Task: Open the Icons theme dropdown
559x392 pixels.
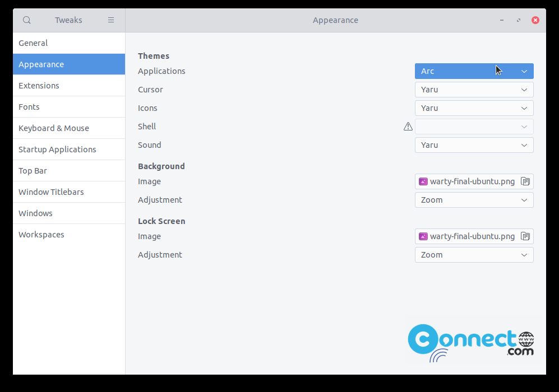Action: click(474, 108)
